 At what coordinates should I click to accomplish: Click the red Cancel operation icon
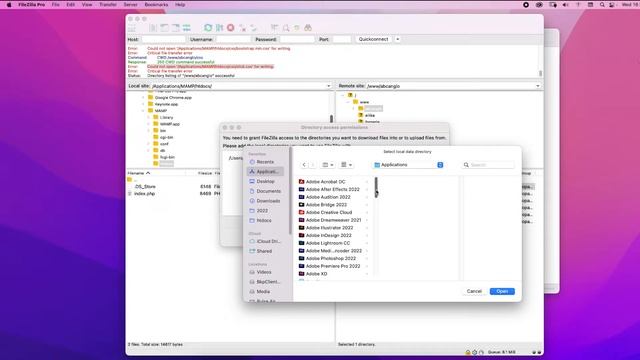(231, 28)
